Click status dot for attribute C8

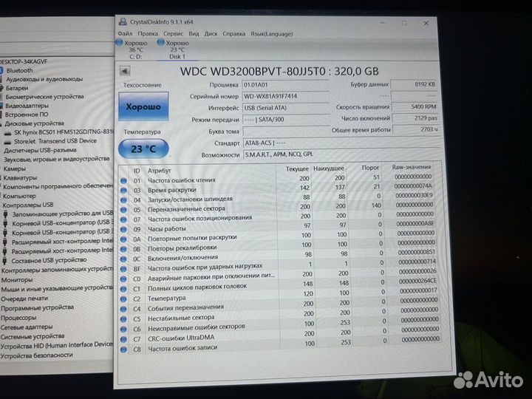(123, 349)
